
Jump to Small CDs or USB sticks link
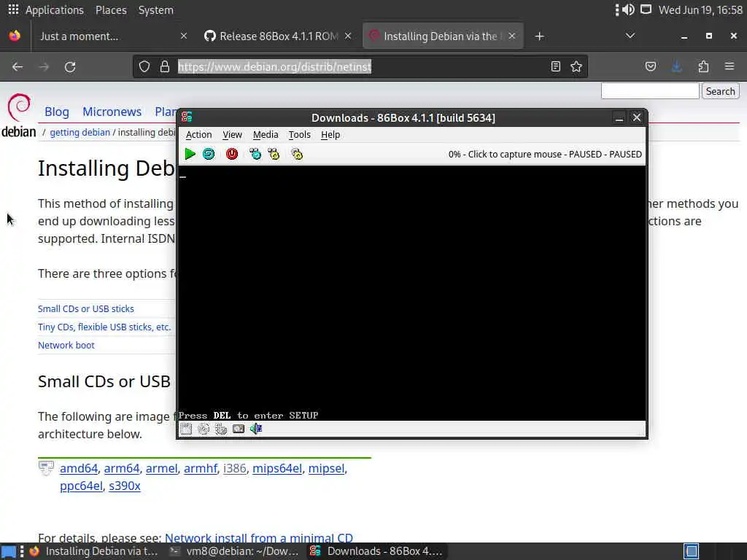pos(86,308)
